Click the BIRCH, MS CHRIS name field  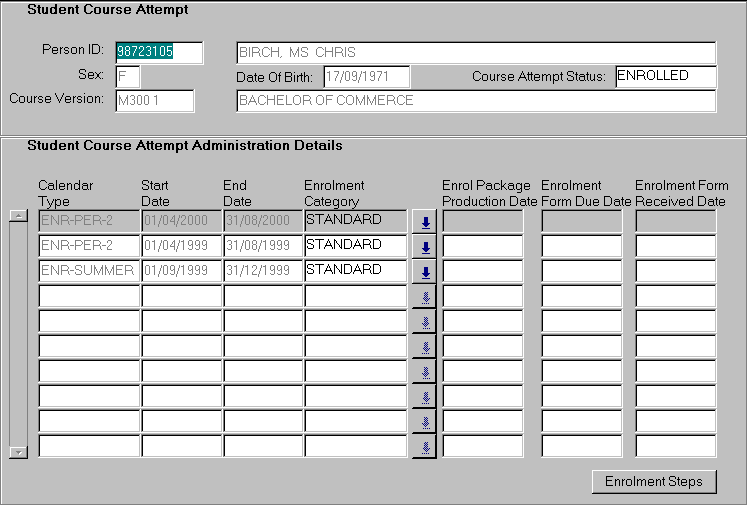475,53
